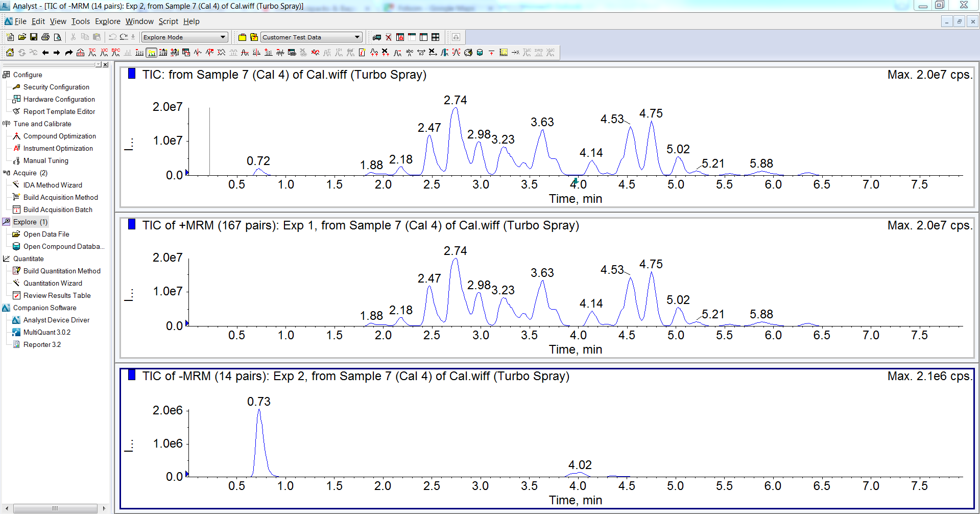Select Manual Tuning
Screen dimensions: 980x514
46,160
